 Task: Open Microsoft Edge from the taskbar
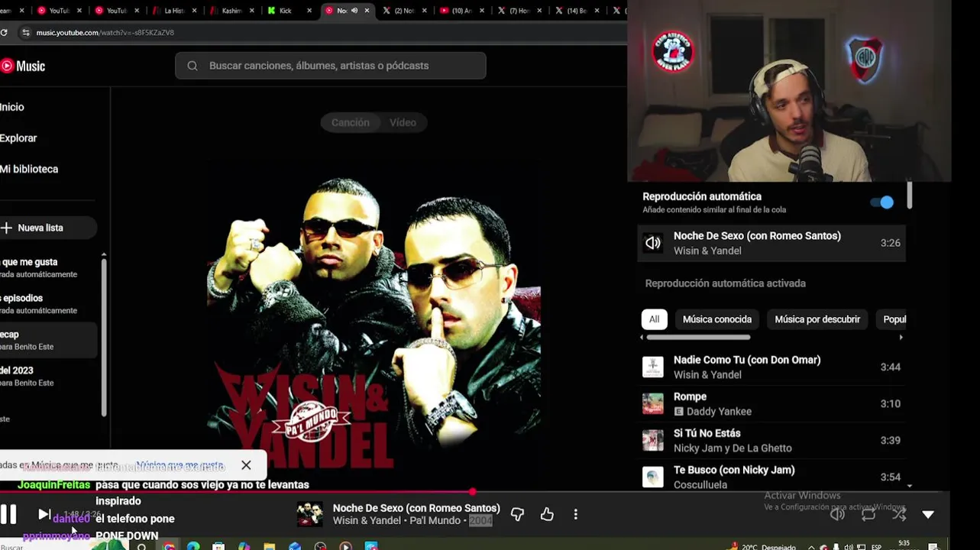193,546
